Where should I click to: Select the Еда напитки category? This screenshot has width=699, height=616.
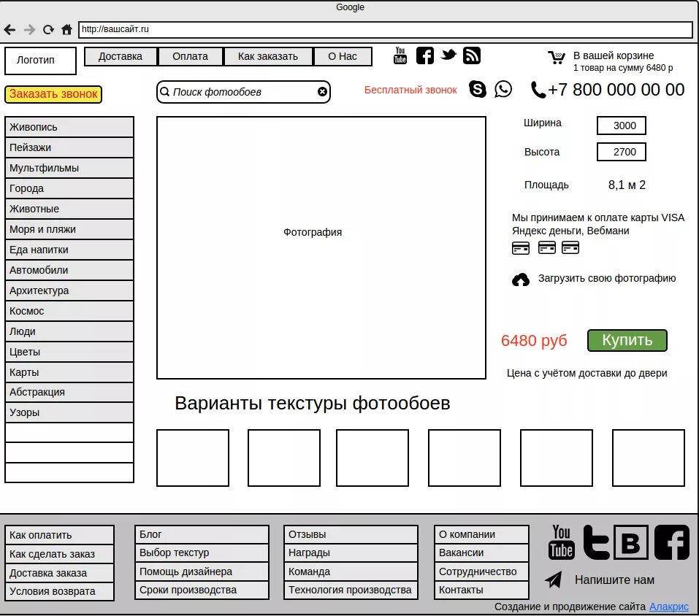tap(69, 250)
